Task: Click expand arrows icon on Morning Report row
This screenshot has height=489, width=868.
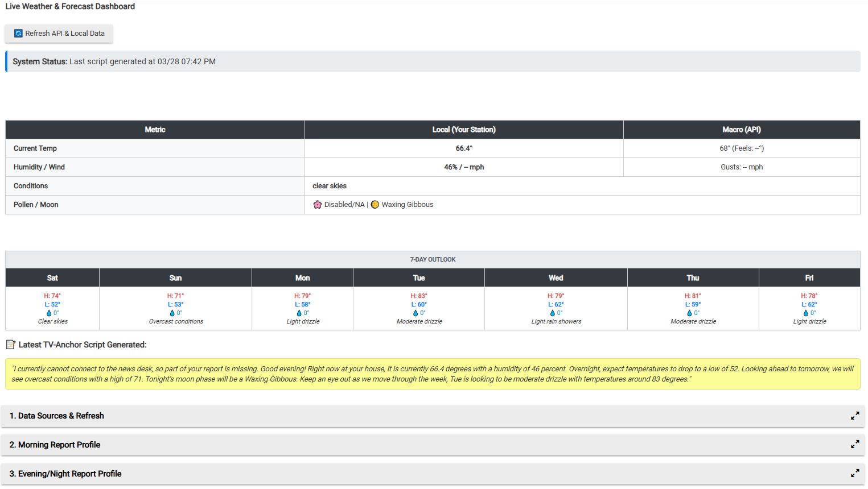Action: [855, 445]
